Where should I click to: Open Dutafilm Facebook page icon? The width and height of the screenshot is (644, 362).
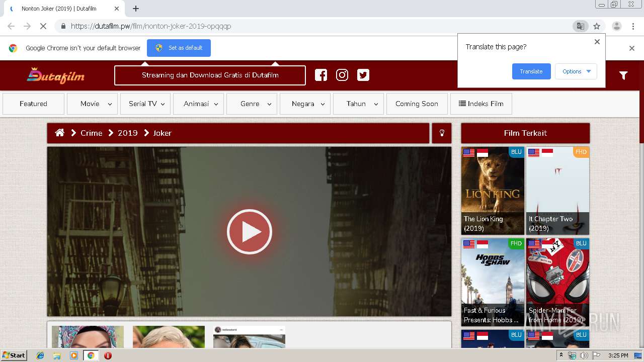coord(321,75)
